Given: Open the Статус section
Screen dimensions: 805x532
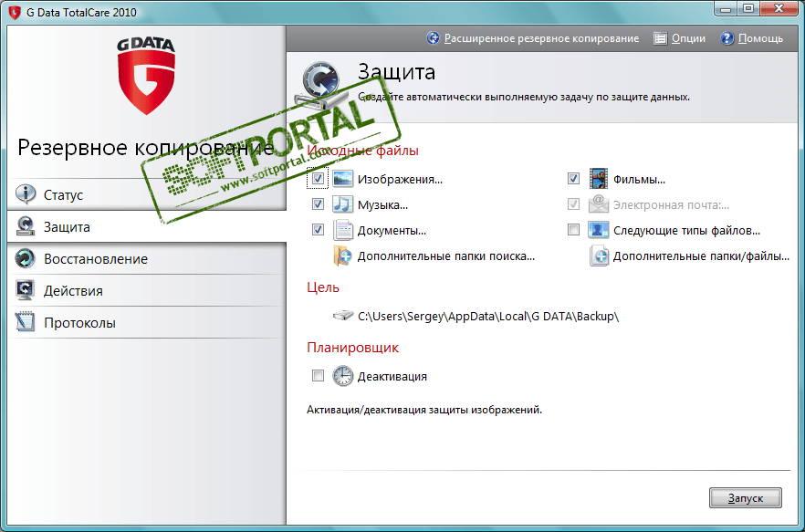Looking at the screenshot, I should click(147, 194).
